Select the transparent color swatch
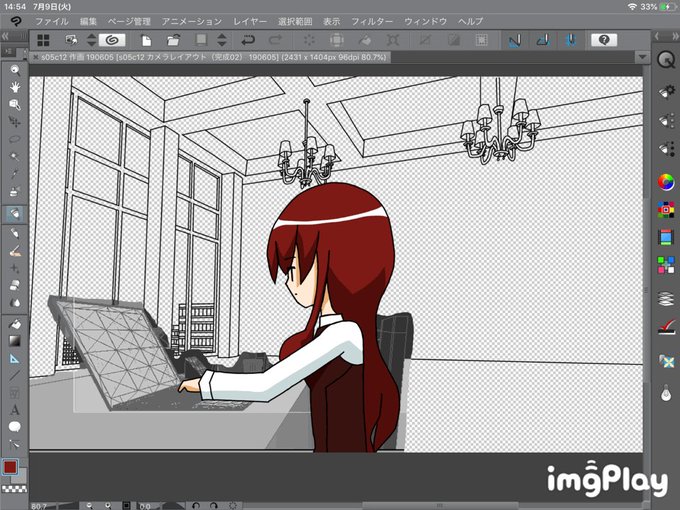680x510 pixels. click(x=14, y=489)
